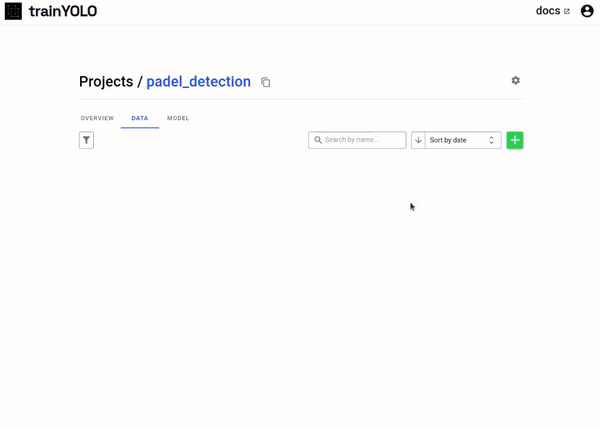Open the user account profile icon

pyautogui.click(x=587, y=11)
